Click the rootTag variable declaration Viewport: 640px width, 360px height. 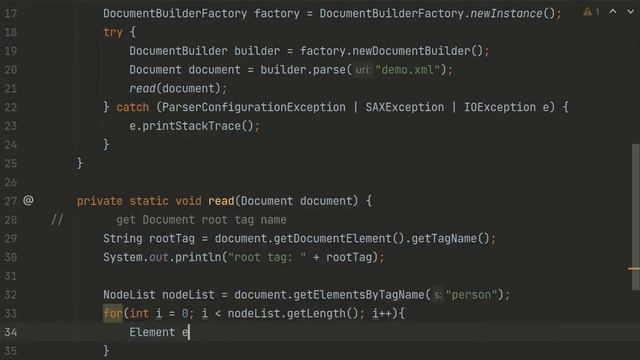click(172, 238)
